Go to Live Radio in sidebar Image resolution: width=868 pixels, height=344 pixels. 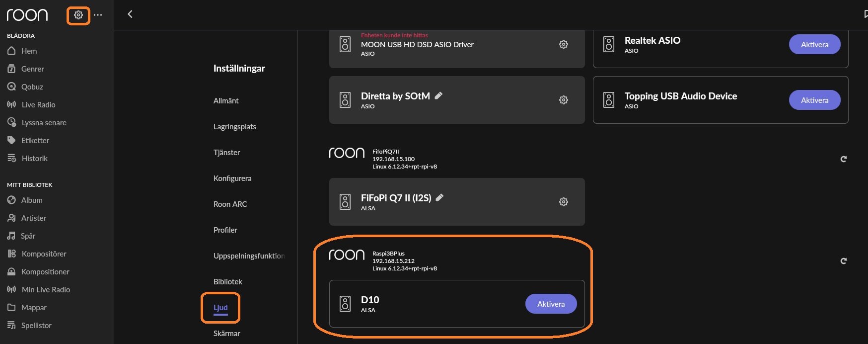point(38,105)
